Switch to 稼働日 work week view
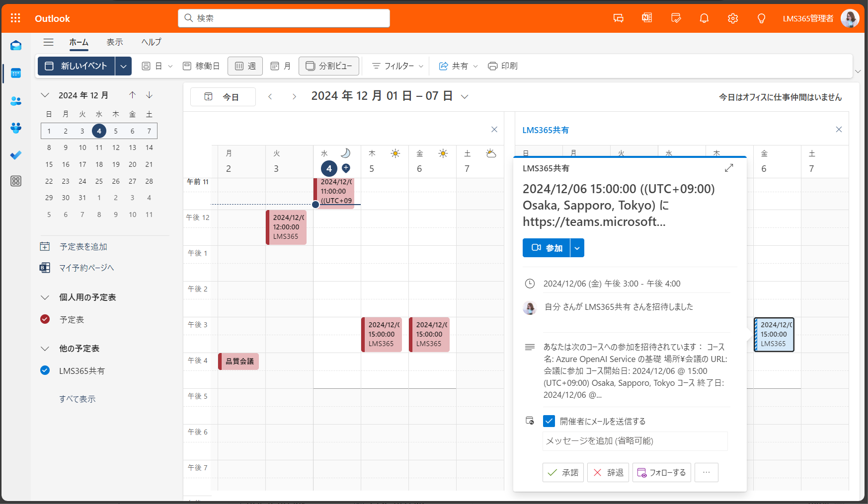The width and height of the screenshot is (868, 504). pyautogui.click(x=201, y=66)
